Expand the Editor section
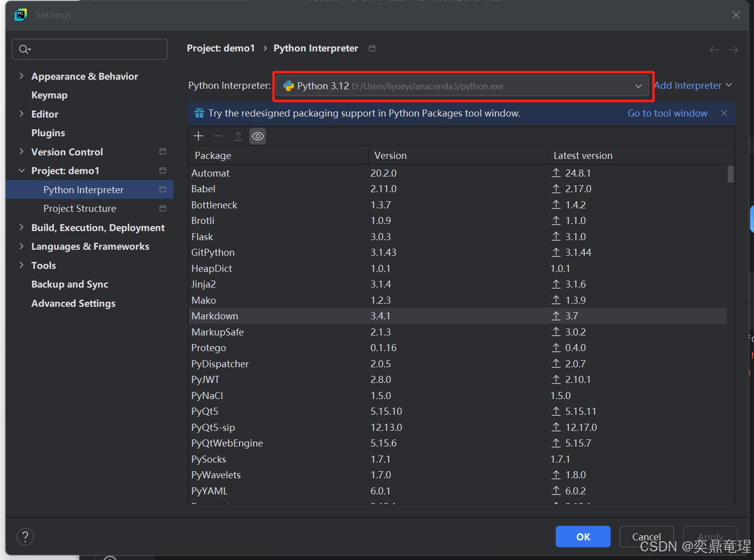Image resolution: width=754 pixels, height=560 pixels. pyautogui.click(x=21, y=114)
